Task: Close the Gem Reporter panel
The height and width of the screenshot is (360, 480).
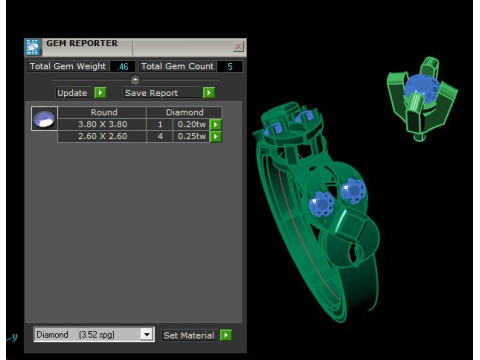Action: click(238, 47)
